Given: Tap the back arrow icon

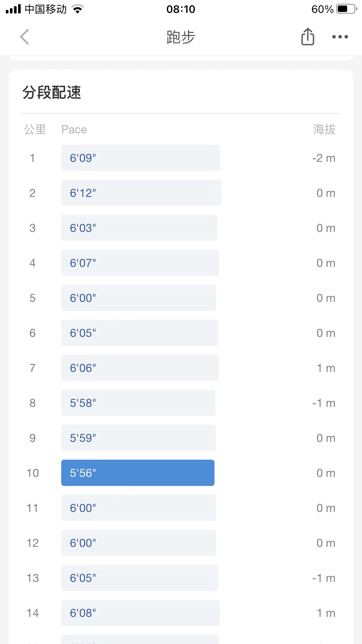Looking at the screenshot, I should click(25, 37).
